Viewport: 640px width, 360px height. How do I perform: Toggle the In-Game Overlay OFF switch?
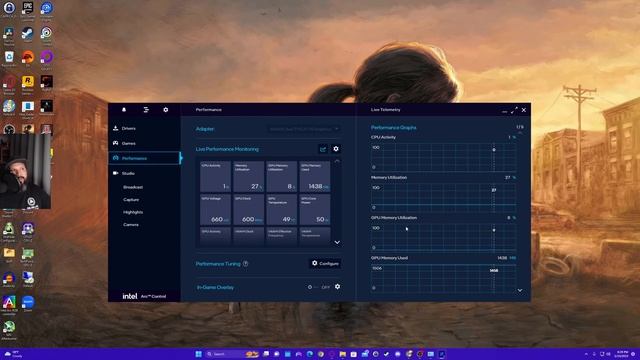coord(313,287)
